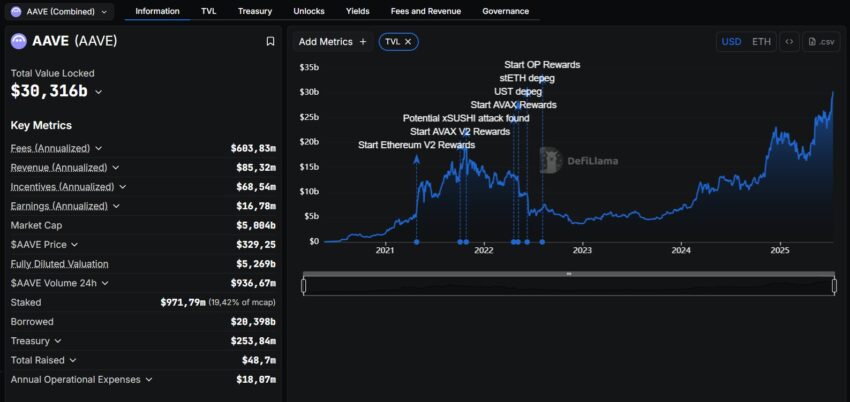
Task: Click the $603,83m fees value
Action: click(x=253, y=148)
